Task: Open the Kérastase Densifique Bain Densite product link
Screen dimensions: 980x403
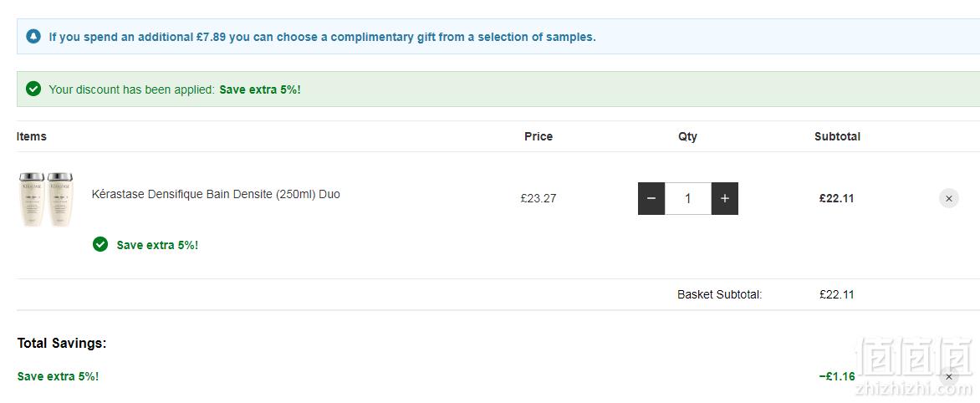Action: (x=216, y=194)
